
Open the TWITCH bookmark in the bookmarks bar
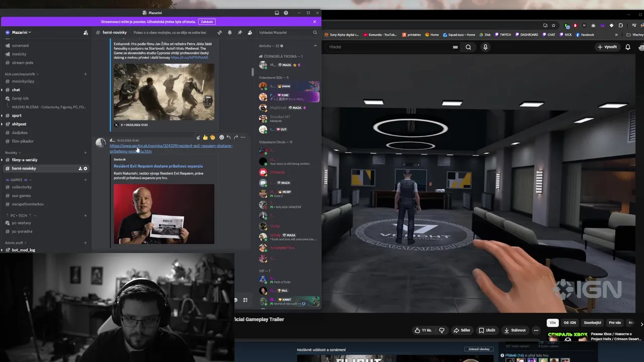(x=502, y=35)
